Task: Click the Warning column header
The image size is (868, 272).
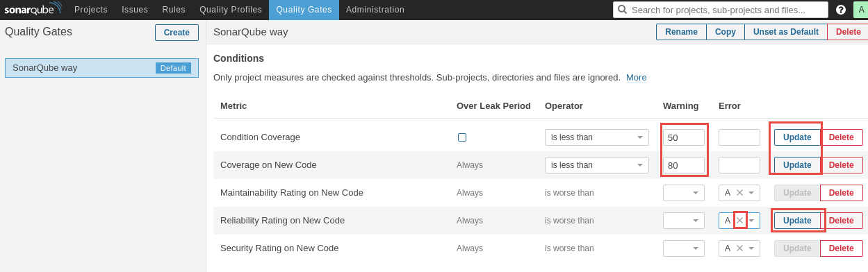Action: point(681,106)
